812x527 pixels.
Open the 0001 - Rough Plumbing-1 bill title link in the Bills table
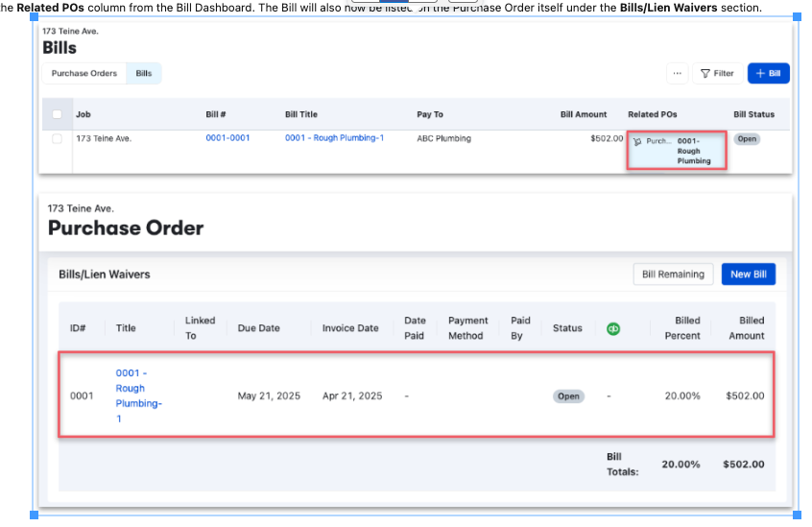coord(335,138)
